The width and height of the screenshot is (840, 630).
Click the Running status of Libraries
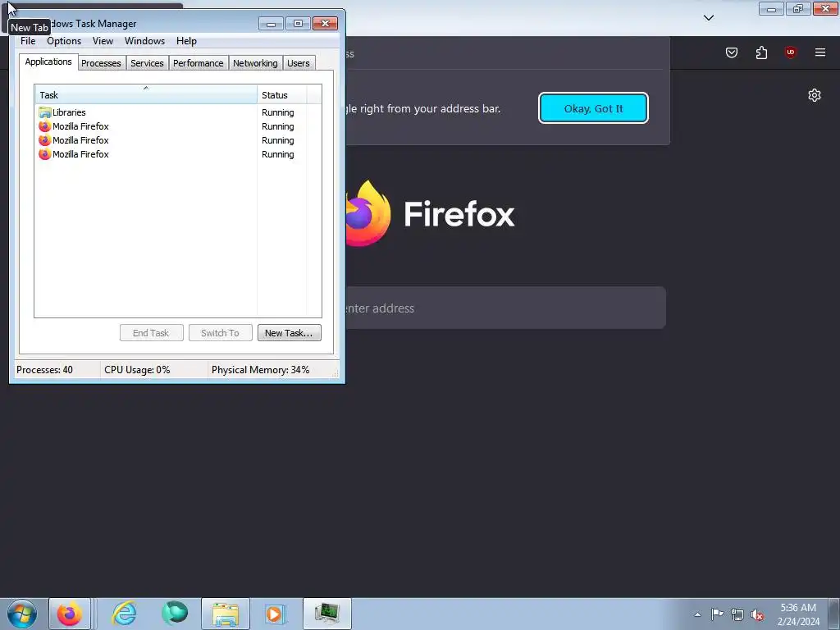coord(277,112)
